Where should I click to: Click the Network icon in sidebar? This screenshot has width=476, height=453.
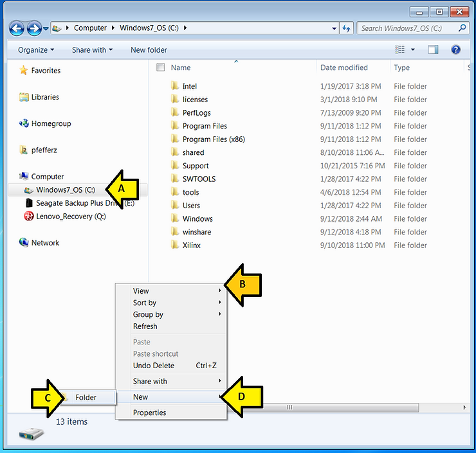point(24,243)
